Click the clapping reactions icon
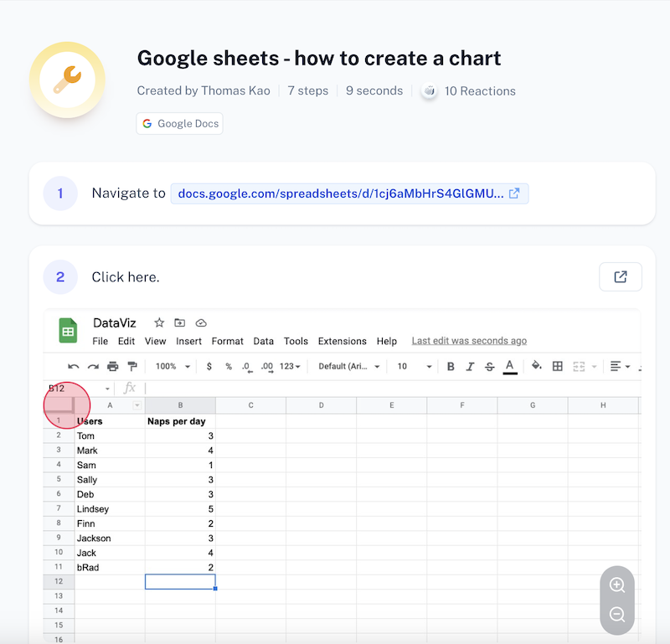The height and width of the screenshot is (644, 670). [430, 90]
